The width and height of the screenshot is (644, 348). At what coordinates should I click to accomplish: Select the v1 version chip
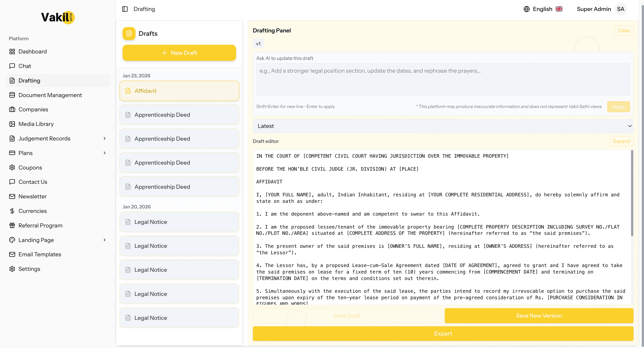click(258, 44)
